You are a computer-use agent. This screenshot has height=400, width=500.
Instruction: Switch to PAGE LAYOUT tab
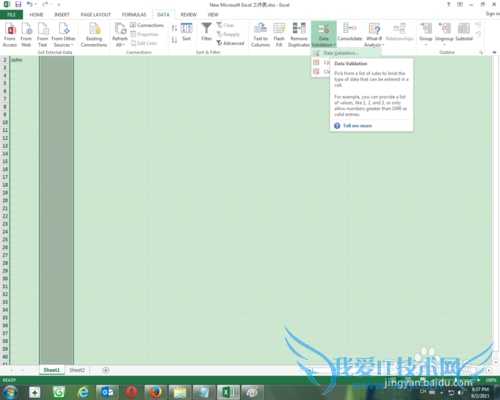point(96,15)
